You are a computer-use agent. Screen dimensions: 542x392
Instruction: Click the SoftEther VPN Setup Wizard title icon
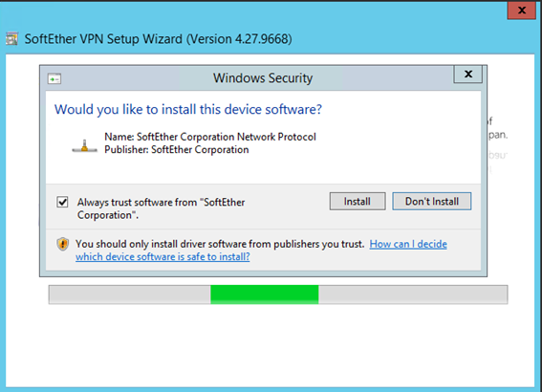[x=11, y=38]
